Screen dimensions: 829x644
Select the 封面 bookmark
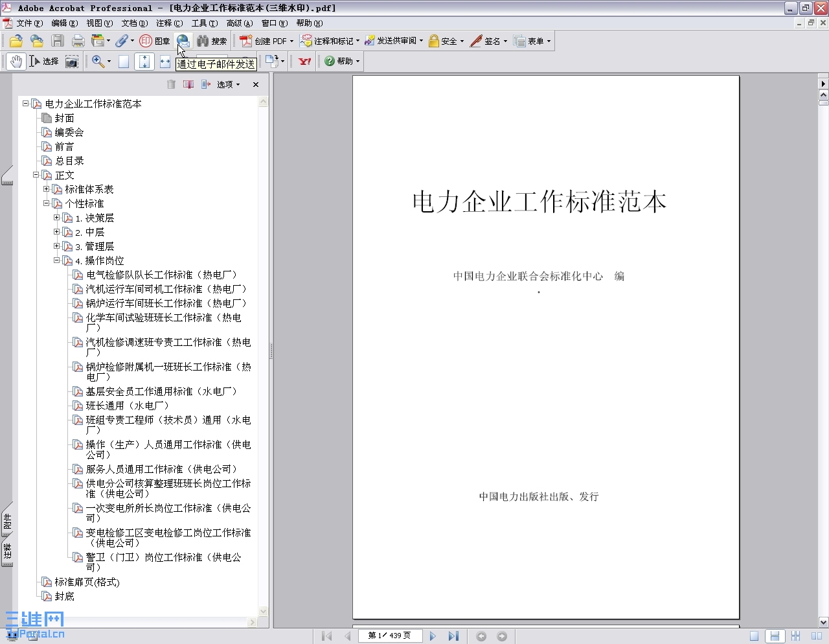[x=64, y=118]
